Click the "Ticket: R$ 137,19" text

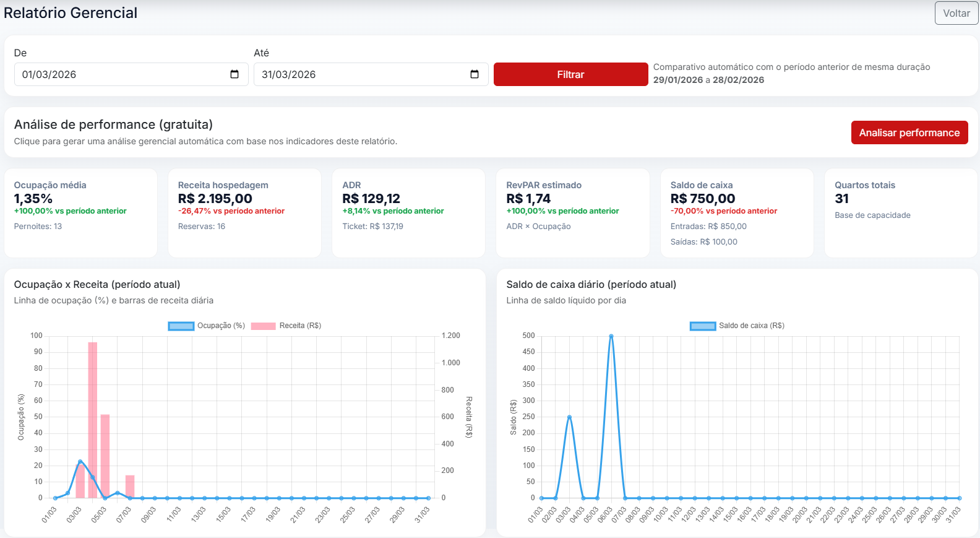point(373,227)
